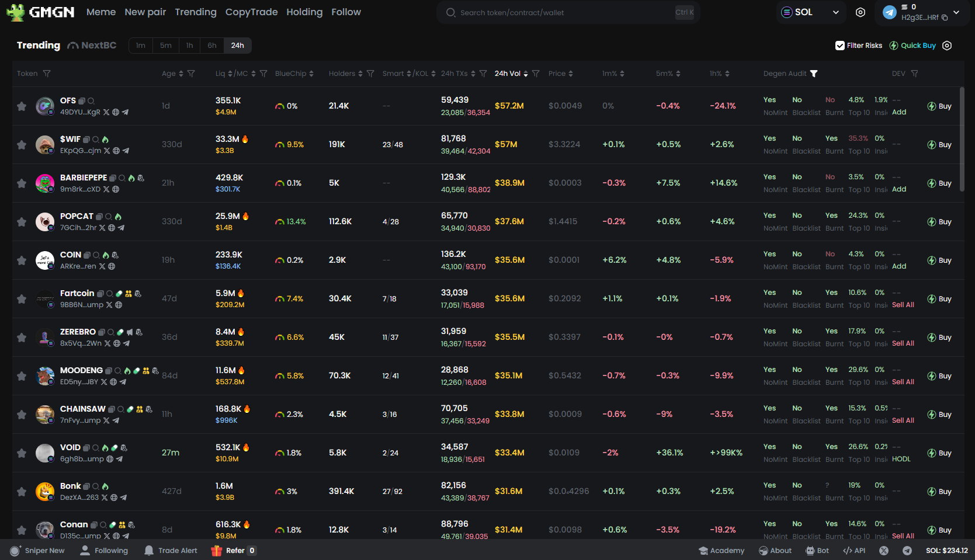Favorite the ZEREBRO token star
The width and height of the screenshot is (975, 560).
(x=22, y=338)
